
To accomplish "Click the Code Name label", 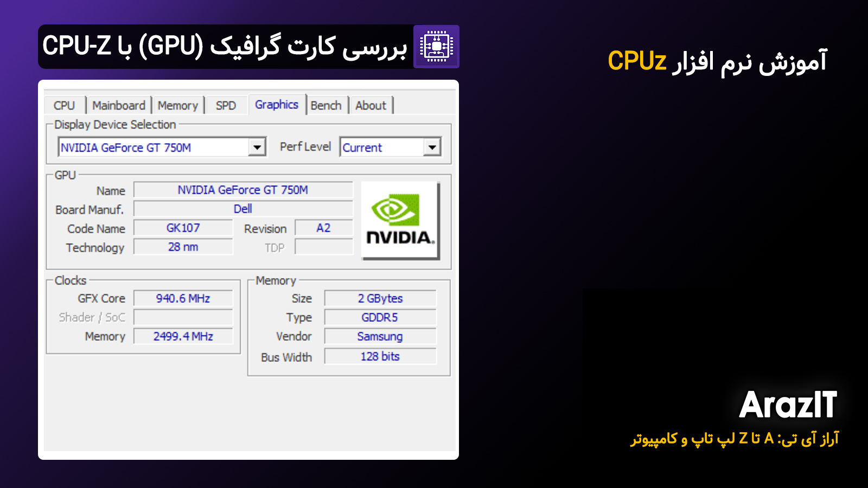I will 96,229.
